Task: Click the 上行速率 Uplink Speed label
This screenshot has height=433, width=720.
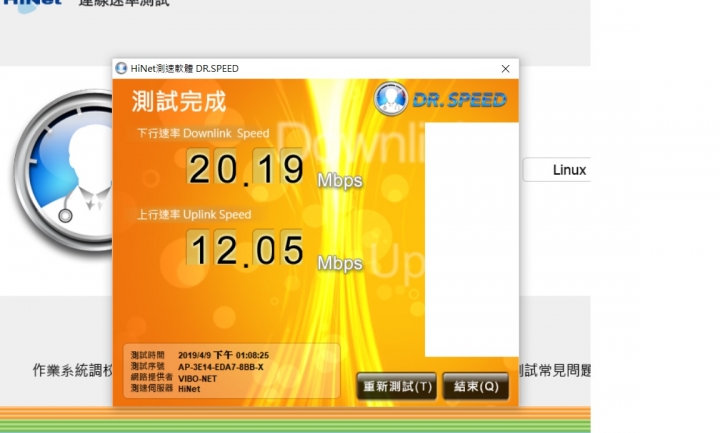Action: 194,214
